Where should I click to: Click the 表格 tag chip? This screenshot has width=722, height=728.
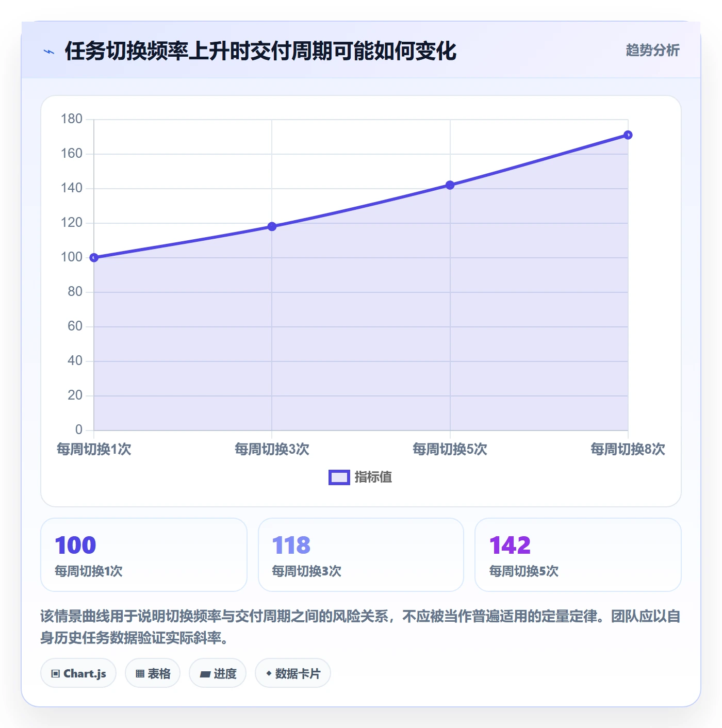153,673
